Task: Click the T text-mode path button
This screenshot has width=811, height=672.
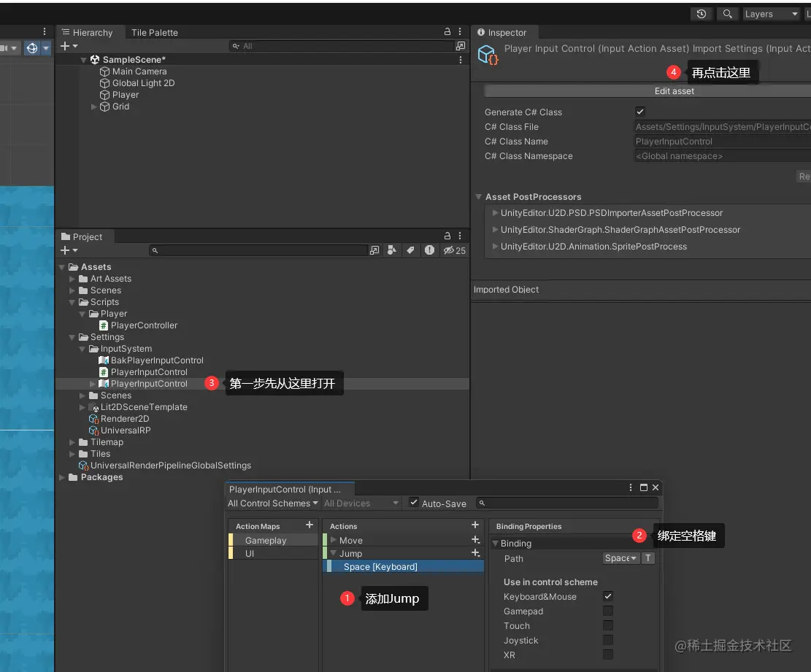Action: point(648,559)
